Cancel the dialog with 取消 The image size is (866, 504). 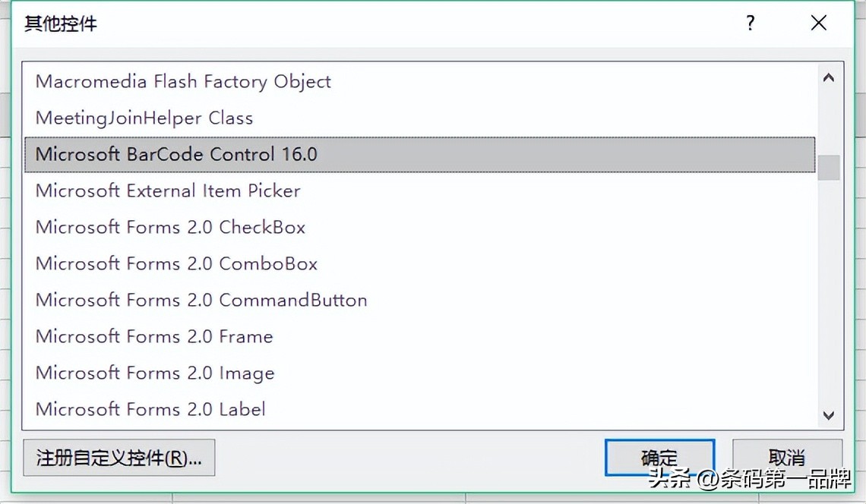pos(786,458)
